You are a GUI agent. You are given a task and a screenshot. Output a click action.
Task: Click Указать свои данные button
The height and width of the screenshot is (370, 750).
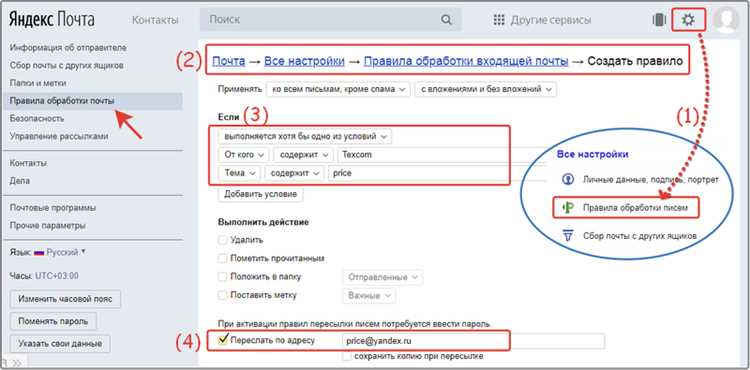tap(60, 343)
